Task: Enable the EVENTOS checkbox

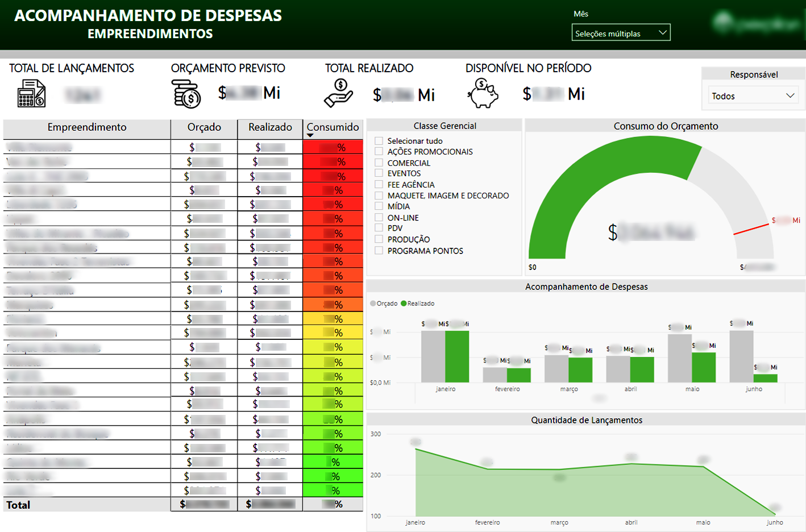Action: pos(379,173)
